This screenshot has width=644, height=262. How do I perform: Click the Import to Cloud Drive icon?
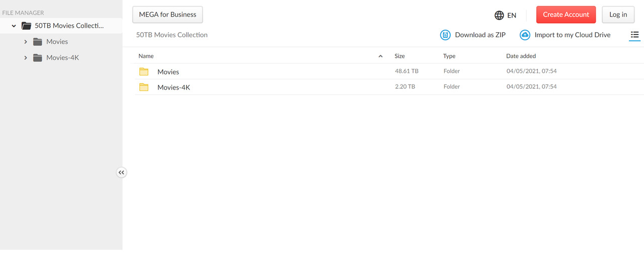click(525, 35)
